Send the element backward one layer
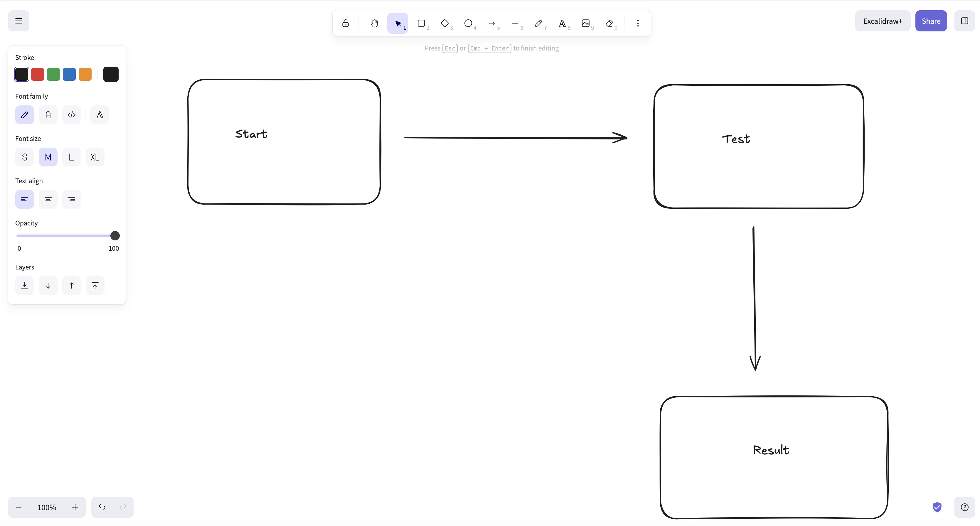Image resolution: width=980 pixels, height=526 pixels. (x=48, y=286)
